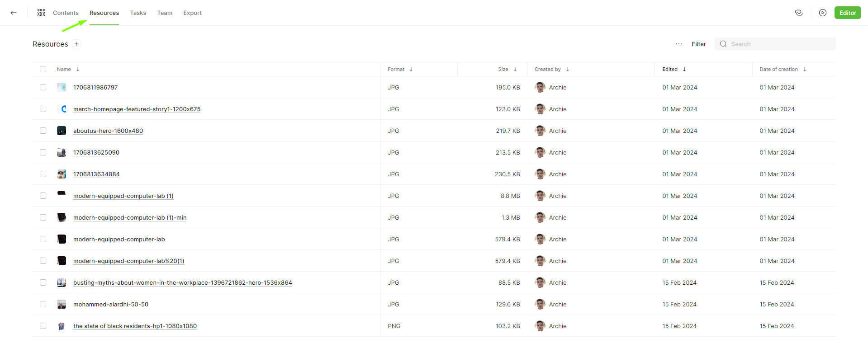Click Archie's avatar in the first row

(540, 87)
